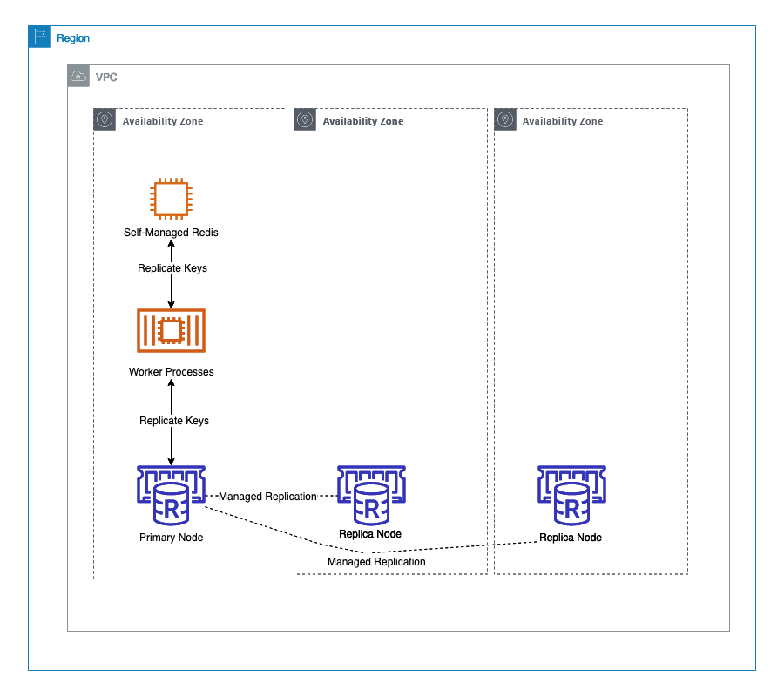Select the Self-Managed Redis label
The width and height of the screenshot is (784, 697).
pos(171,233)
